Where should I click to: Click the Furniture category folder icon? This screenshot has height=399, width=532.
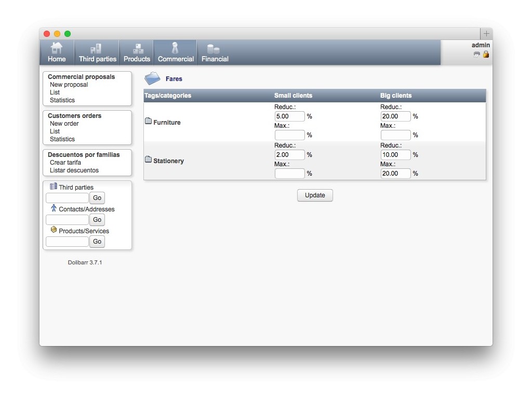coord(148,121)
